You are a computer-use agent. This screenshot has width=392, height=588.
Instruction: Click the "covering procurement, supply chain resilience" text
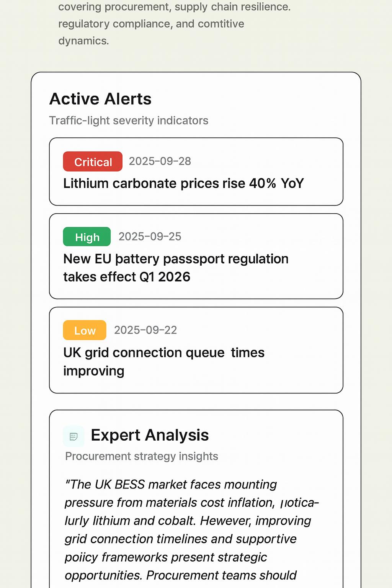click(174, 7)
